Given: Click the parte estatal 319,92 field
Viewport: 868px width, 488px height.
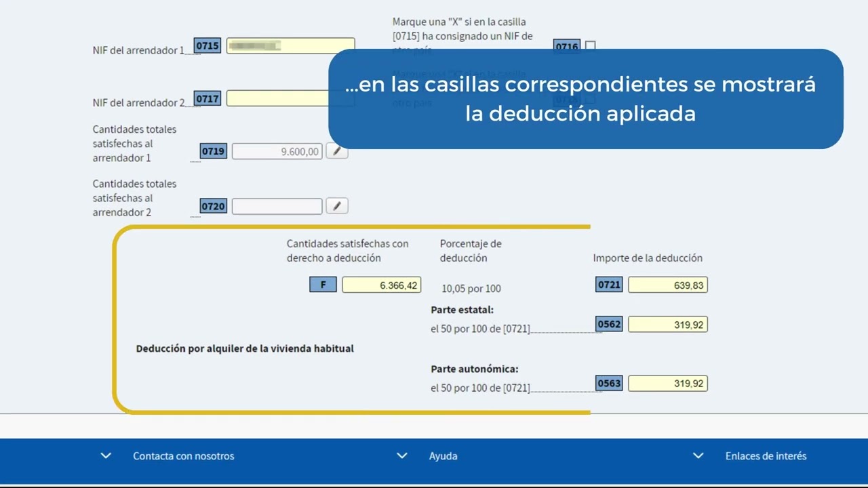Looking at the screenshot, I should pos(667,325).
